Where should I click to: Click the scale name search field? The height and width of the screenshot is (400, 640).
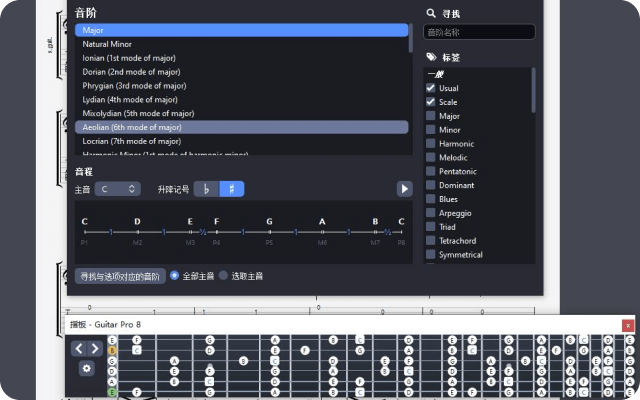click(480, 32)
